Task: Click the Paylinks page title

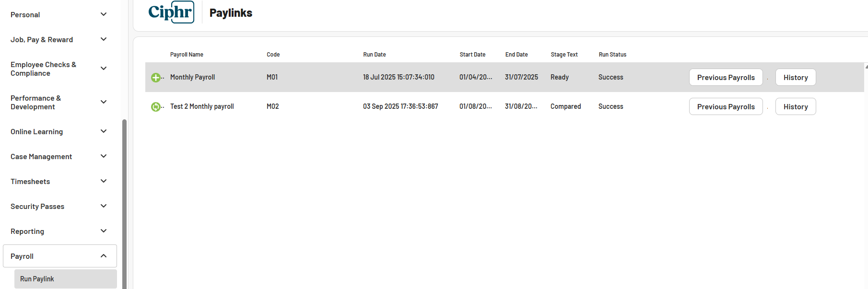Action: (x=231, y=13)
